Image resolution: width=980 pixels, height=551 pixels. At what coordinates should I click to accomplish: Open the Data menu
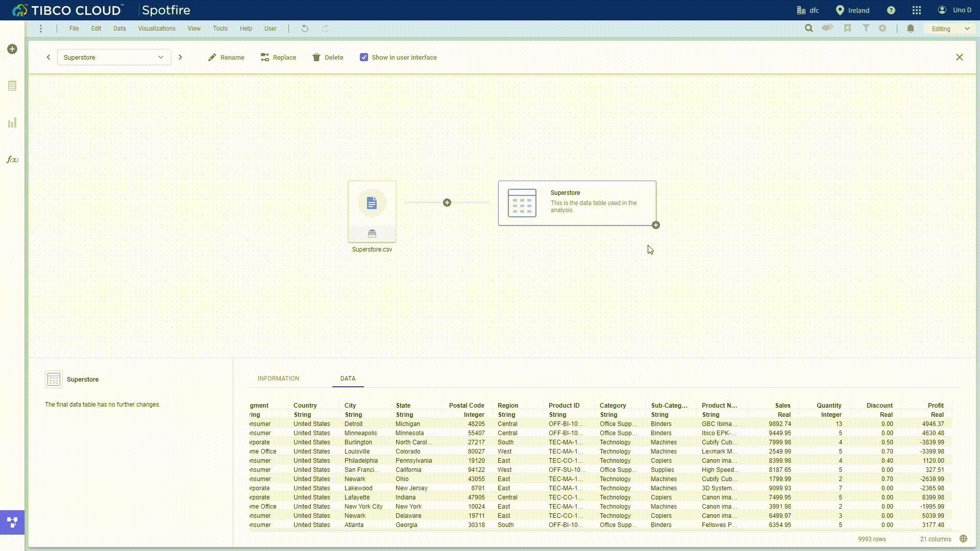tap(120, 28)
